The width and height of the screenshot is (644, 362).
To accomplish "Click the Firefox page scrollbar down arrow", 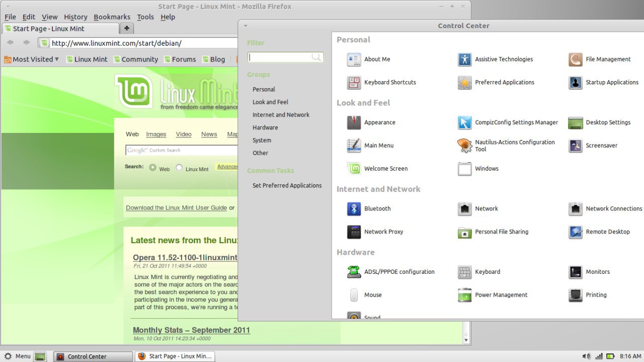I will [x=466, y=340].
